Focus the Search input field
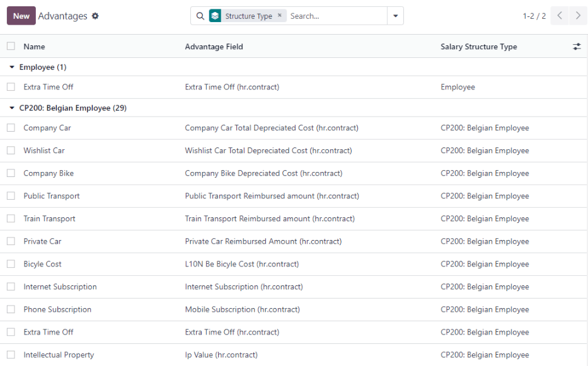Image resolution: width=588 pixels, height=366 pixels. [x=337, y=16]
